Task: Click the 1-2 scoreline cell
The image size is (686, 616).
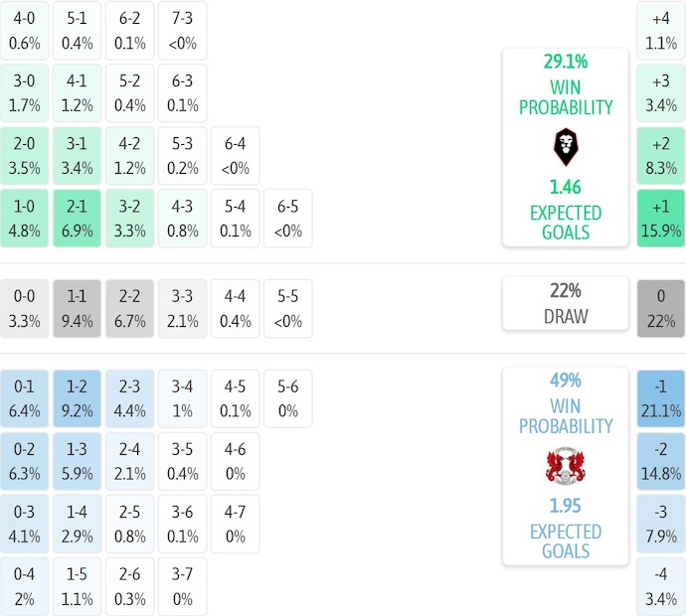Action: coord(77,398)
